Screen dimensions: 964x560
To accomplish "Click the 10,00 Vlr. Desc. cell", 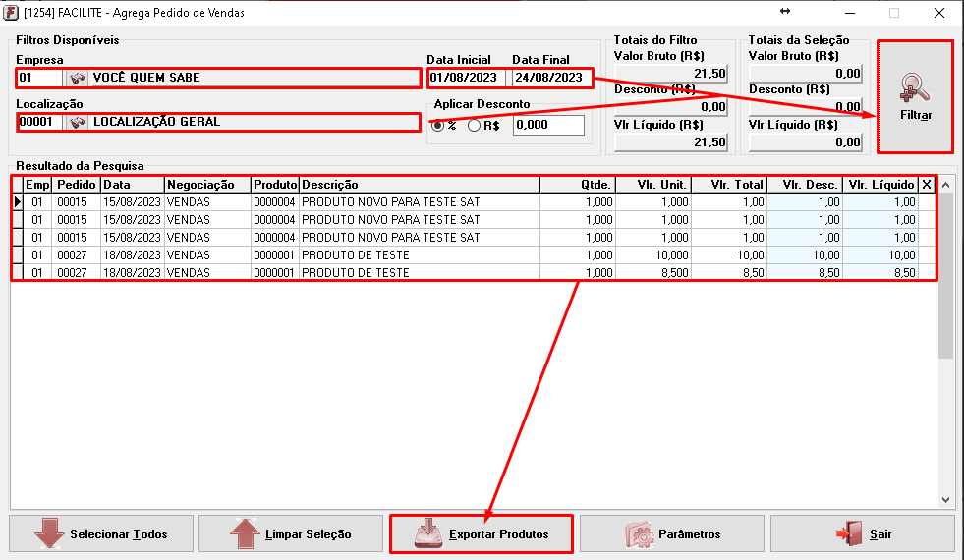I will [805, 254].
